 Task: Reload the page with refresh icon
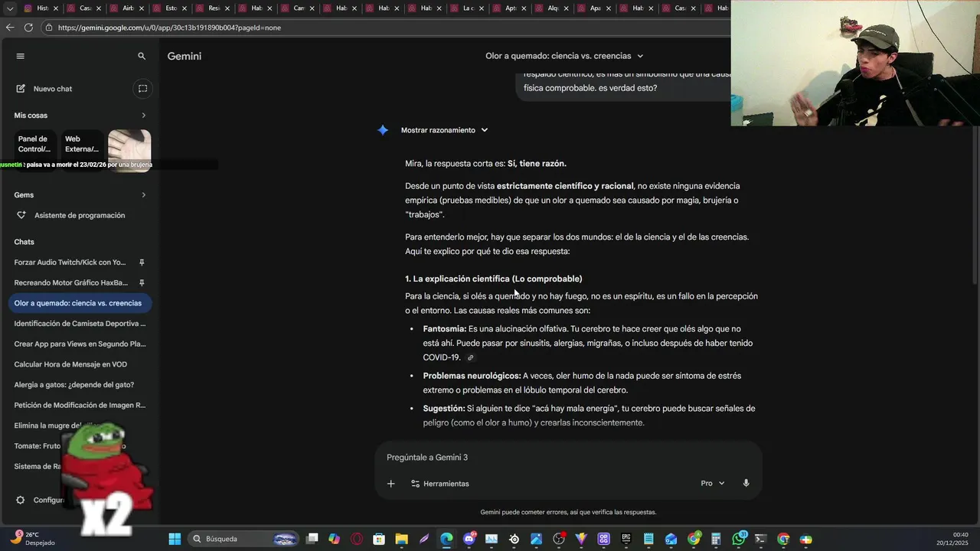(28, 28)
